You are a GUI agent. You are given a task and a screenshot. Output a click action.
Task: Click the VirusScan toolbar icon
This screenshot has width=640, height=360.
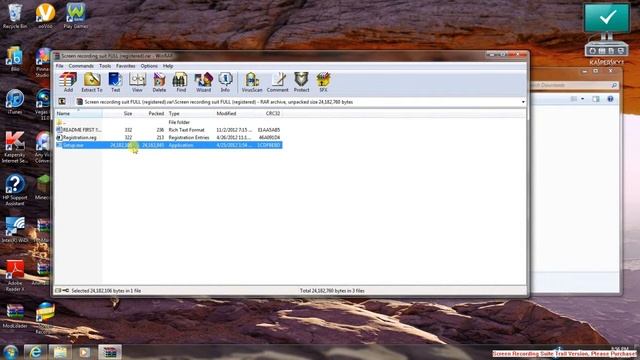click(x=252, y=82)
